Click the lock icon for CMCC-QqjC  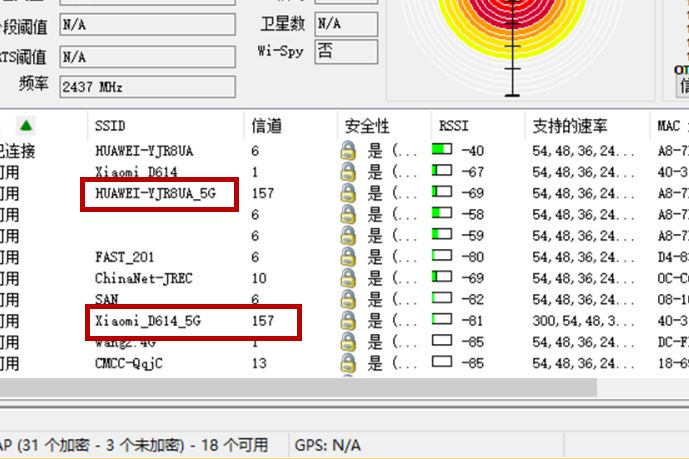point(348,363)
